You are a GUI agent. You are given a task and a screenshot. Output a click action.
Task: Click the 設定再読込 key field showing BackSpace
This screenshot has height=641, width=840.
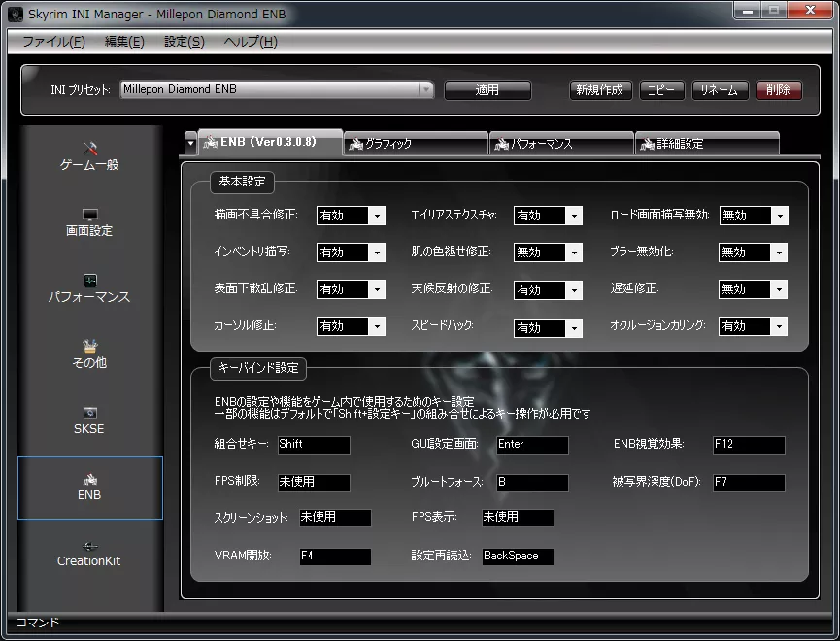coord(518,557)
